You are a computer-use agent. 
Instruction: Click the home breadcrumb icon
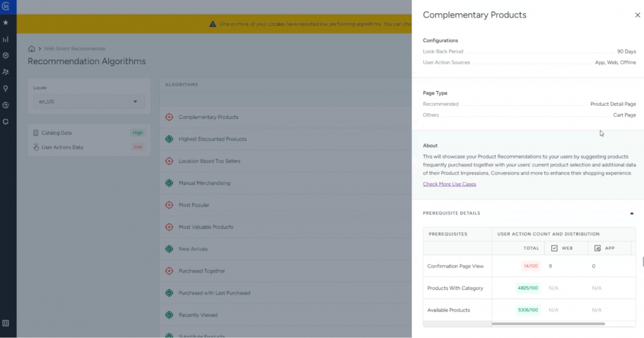pos(31,48)
